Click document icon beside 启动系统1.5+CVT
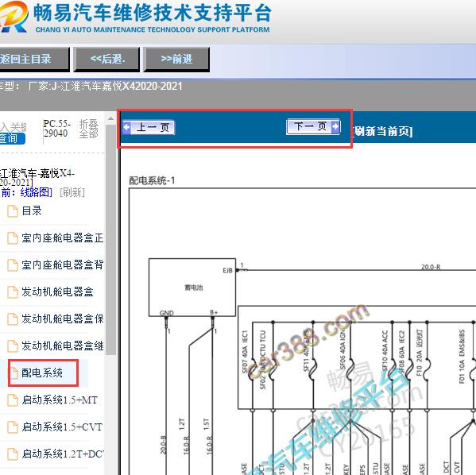The image size is (476, 475). coord(13,427)
